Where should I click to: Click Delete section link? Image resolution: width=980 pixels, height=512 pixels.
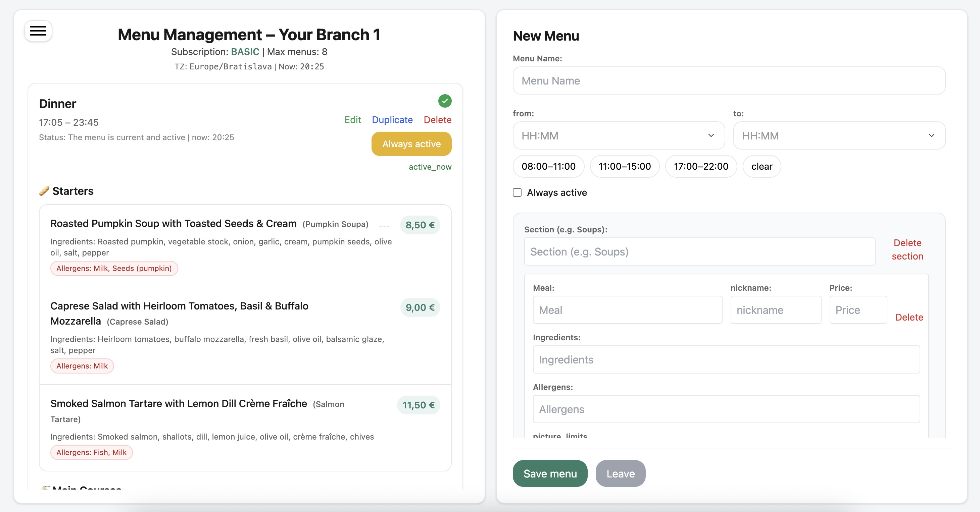(x=907, y=249)
